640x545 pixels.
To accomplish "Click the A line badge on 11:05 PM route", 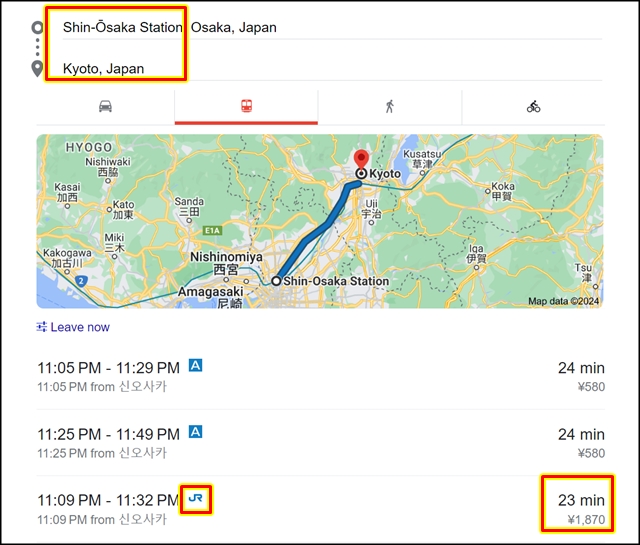I will [x=196, y=365].
